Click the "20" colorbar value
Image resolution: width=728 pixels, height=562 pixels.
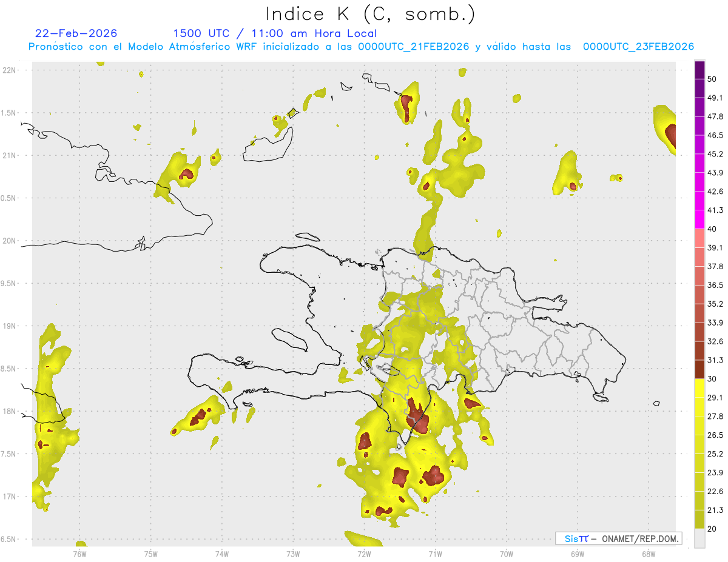pos(712,529)
